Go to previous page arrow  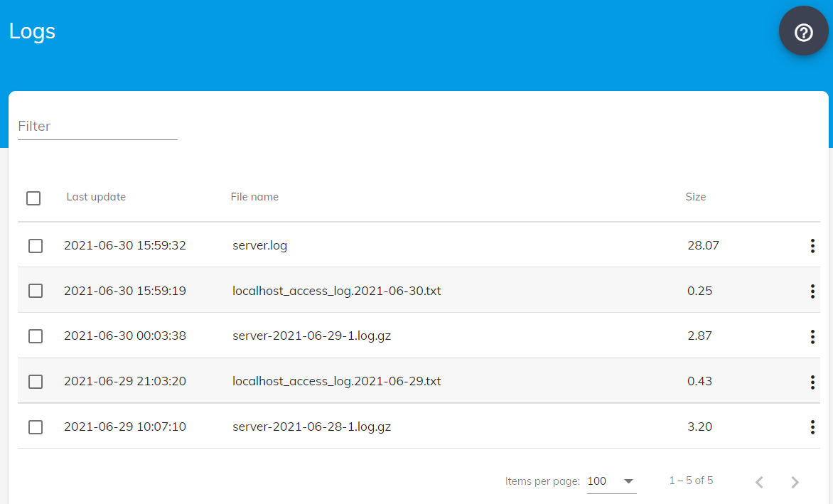(x=759, y=482)
